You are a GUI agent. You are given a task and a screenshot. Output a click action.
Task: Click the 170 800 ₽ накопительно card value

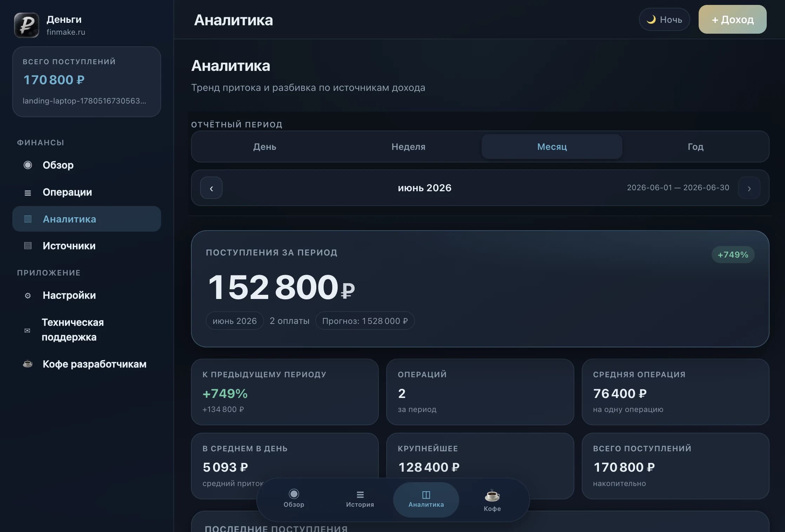[x=624, y=467]
